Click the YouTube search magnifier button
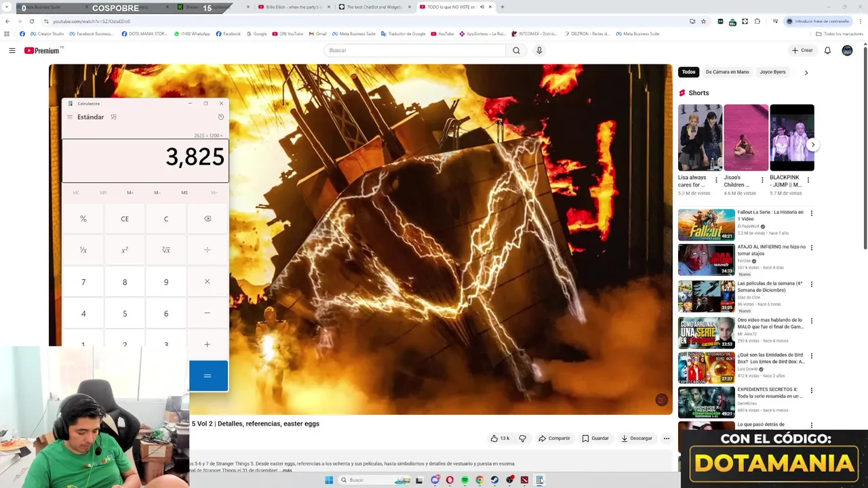The width and height of the screenshot is (868, 488). 516,50
